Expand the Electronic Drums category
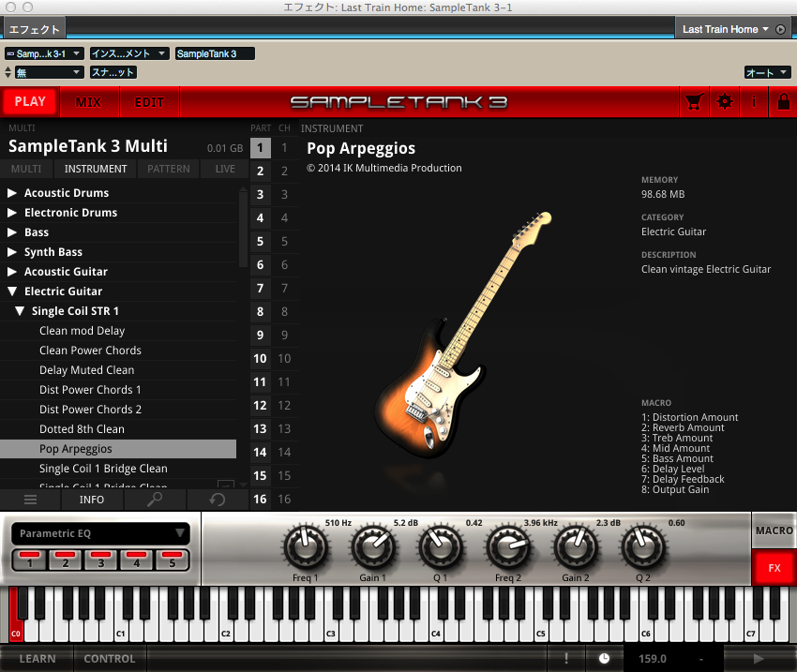This screenshot has height=672, width=797. [12, 213]
